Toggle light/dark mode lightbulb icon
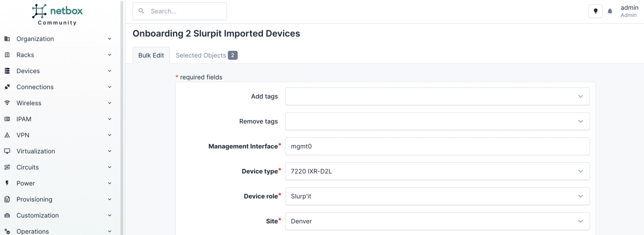Image resolution: width=644 pixels, height=235 pixels. [595, 11]
